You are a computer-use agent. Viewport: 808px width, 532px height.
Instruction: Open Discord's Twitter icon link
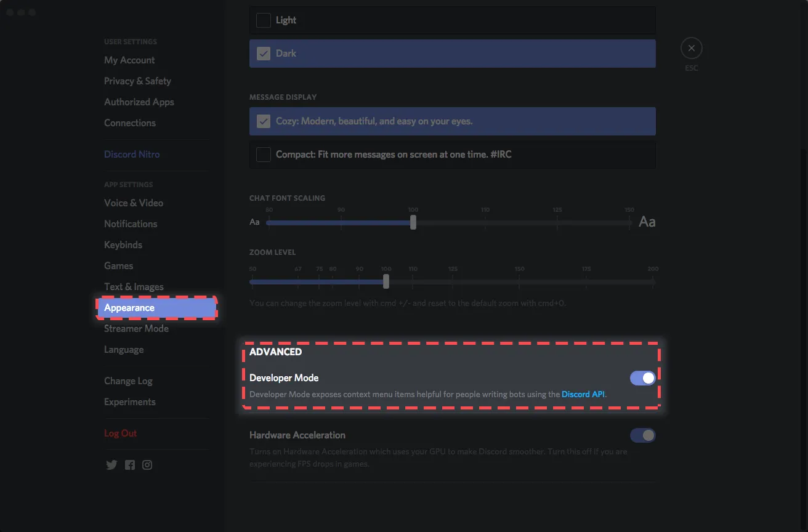[x=111, y=465]
